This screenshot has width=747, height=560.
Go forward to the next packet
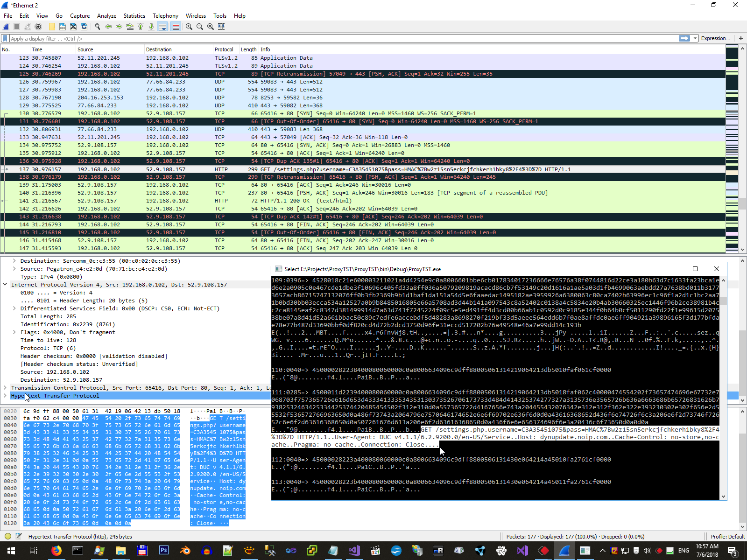point(119,27)
